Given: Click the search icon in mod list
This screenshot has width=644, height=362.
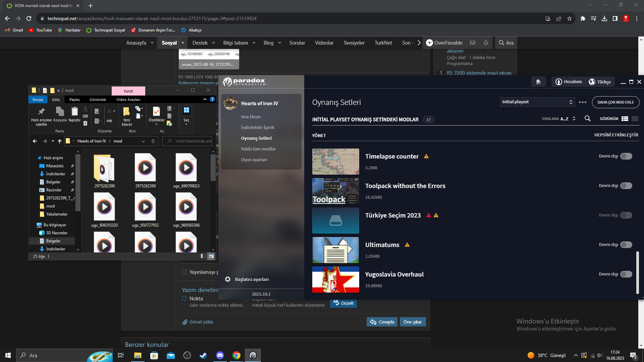Looking at the screenshot, I should [x=588, y=119].
